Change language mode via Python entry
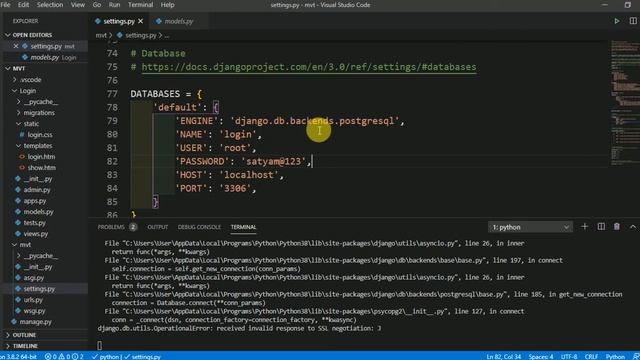This screenshot has width=640, height=360. 615,356
